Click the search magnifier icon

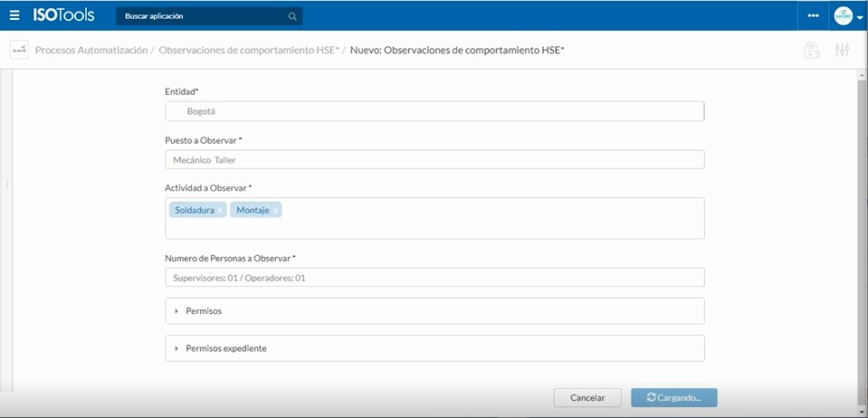[291, 16]
